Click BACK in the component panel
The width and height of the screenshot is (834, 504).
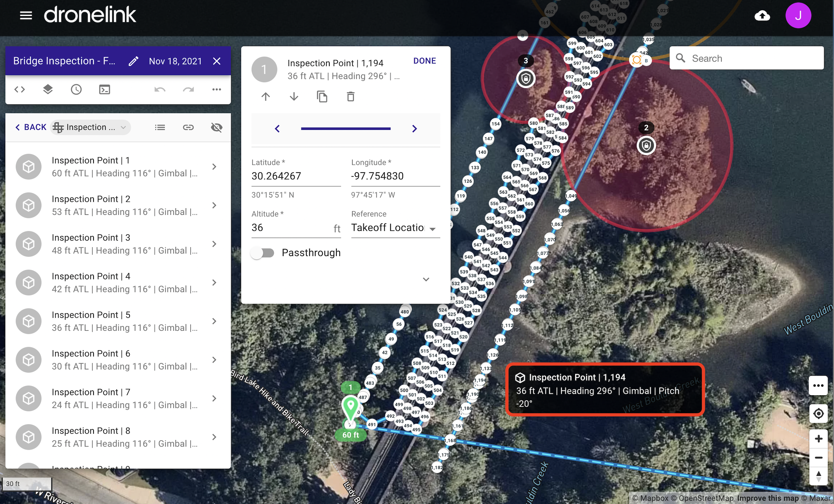[31, 127]
